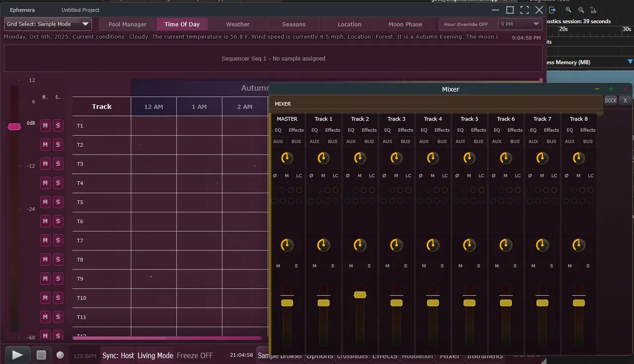Open Effects for Track 3 channel
This screenshot has height=364, width=634.
point(405,130)
